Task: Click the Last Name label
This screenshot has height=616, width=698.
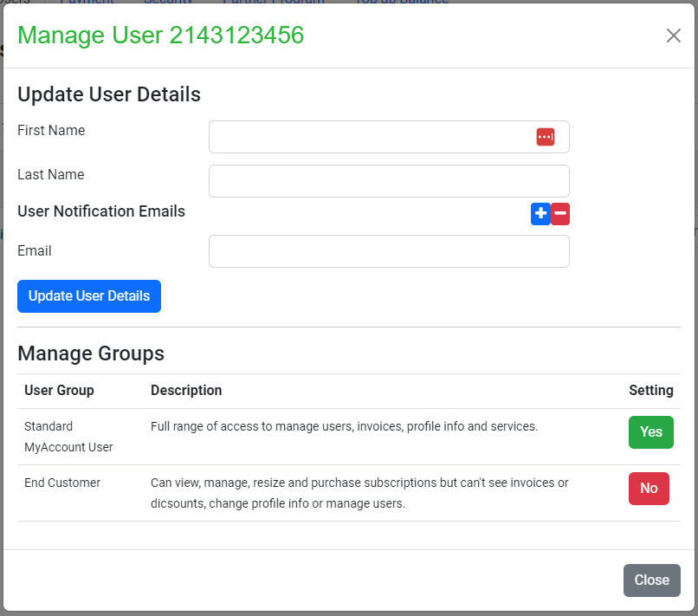Action: pyautogui.click(x=51, y=175)
